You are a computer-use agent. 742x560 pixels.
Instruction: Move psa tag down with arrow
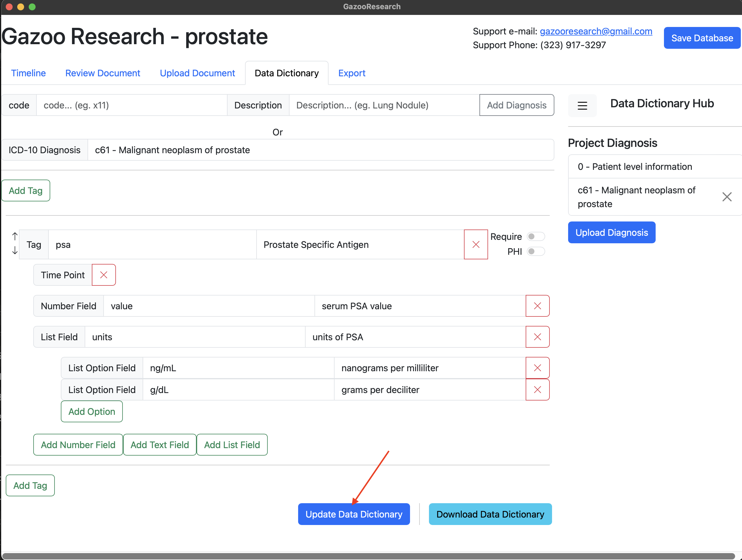tap(15, 250)
